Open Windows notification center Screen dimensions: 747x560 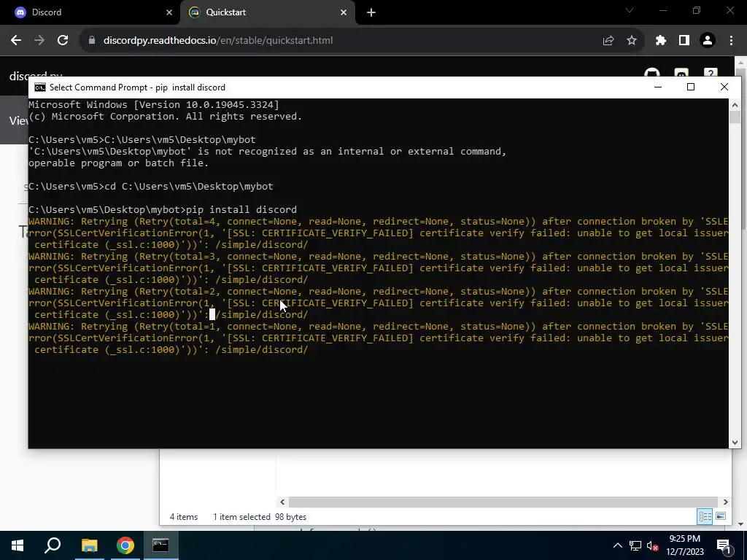tap(724, 545)
